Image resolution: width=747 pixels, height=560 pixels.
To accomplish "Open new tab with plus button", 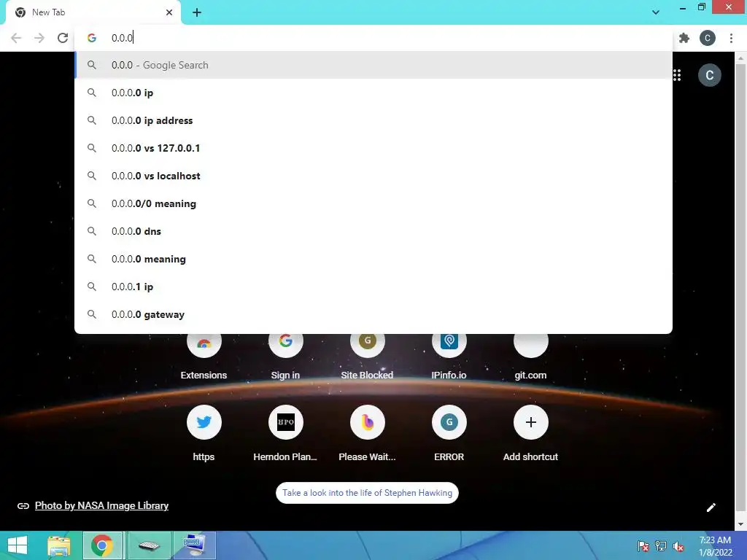I will 197,12.
